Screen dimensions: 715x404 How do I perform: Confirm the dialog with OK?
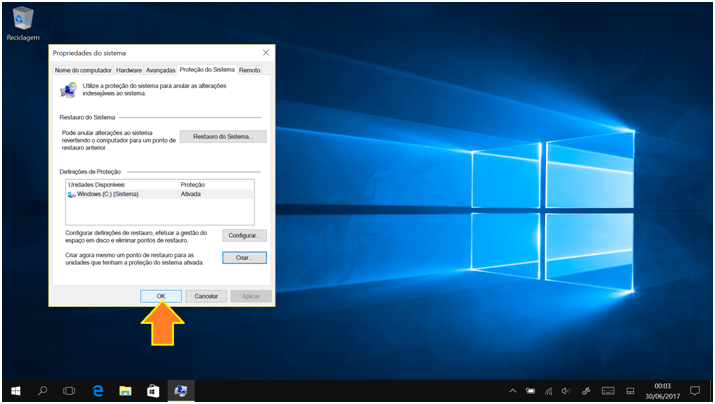click(x=161, y=296)
